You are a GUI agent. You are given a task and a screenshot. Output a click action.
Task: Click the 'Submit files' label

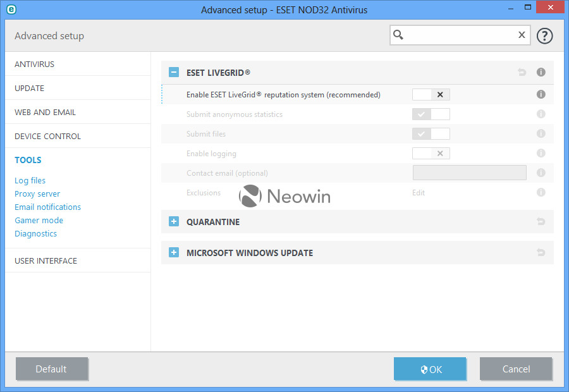point(206,134)
